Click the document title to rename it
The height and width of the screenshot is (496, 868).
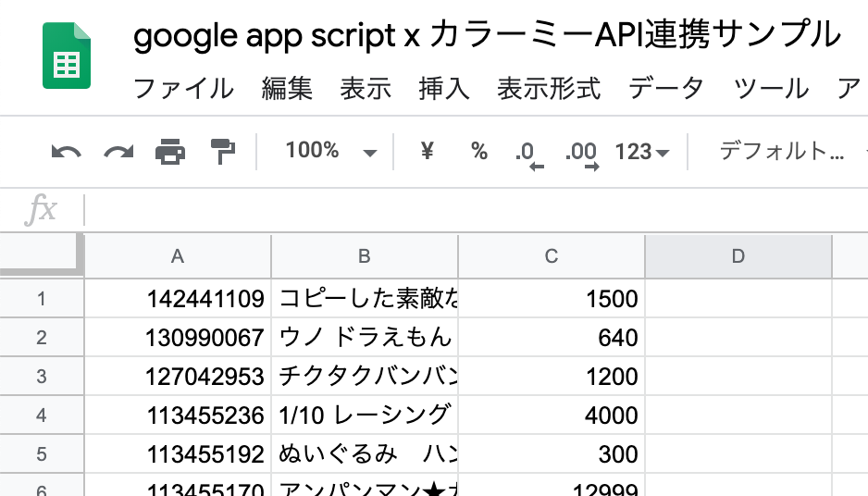click(487, 34)
